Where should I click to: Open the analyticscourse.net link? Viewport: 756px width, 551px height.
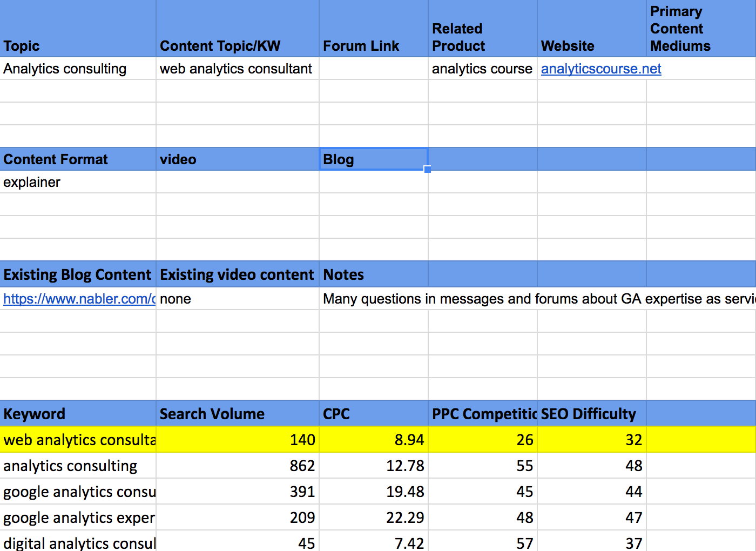pos(601,69)
